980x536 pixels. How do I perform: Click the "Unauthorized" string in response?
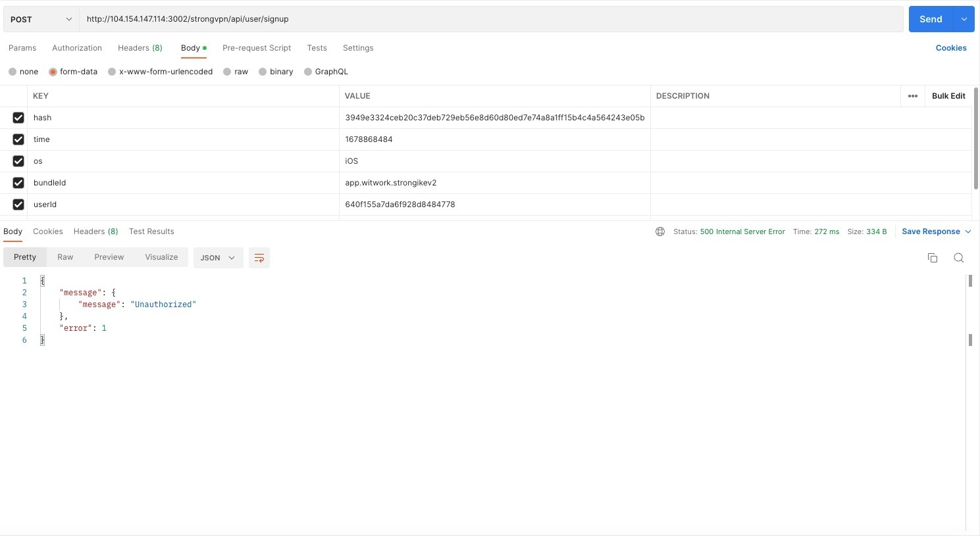coord(163,305)
